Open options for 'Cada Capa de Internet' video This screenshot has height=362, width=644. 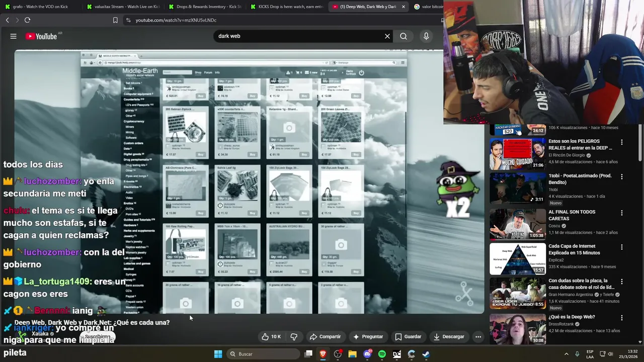tap(622, 247)
